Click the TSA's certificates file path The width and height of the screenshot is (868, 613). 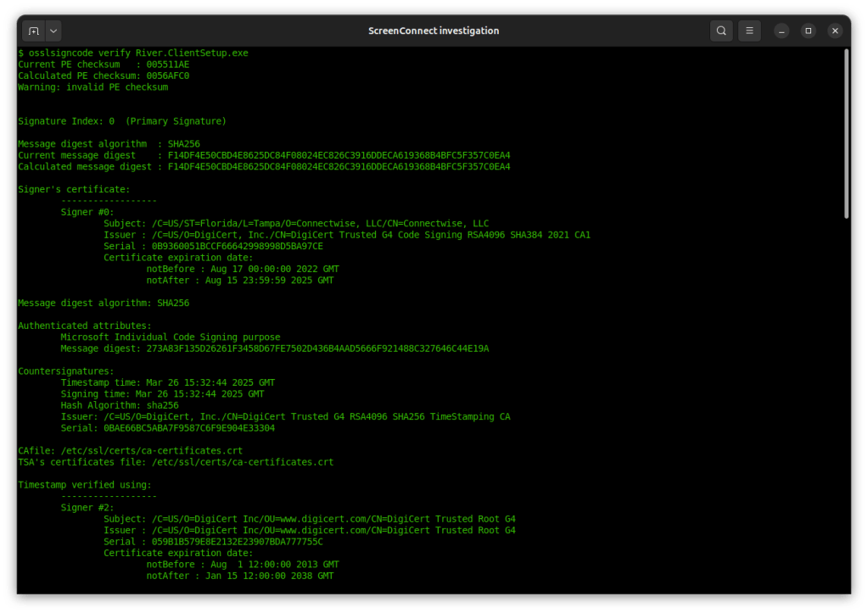click(x=176, y=462)
